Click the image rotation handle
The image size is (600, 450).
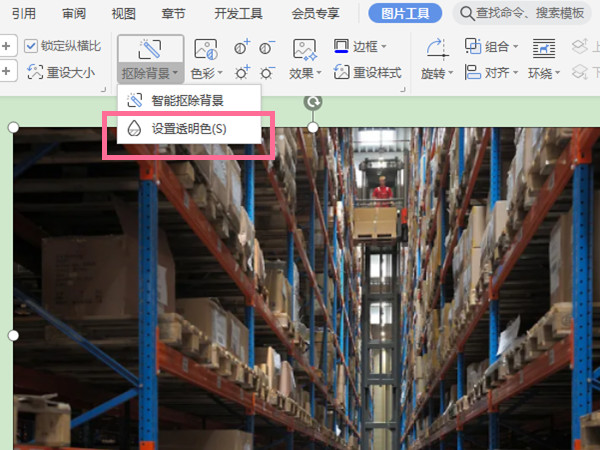coord(313,102)
